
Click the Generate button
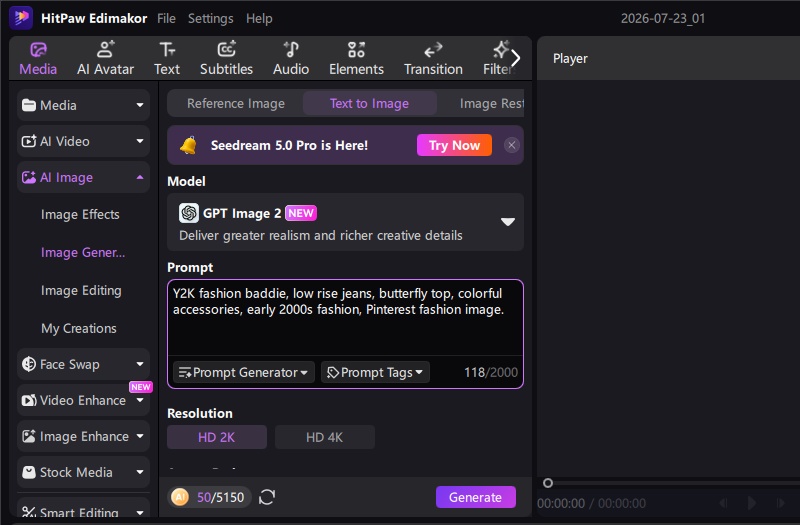476,497
